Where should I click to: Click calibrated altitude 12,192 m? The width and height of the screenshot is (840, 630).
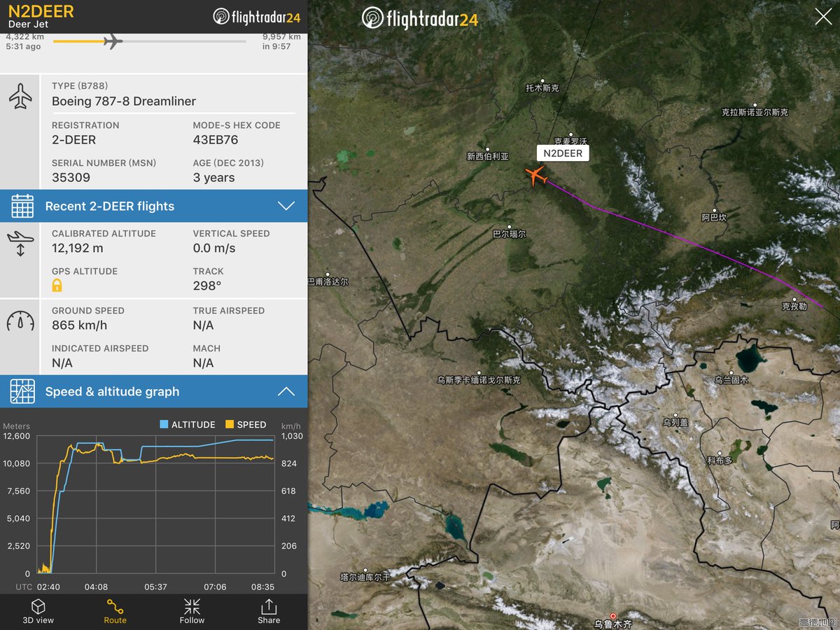point(77,248)
